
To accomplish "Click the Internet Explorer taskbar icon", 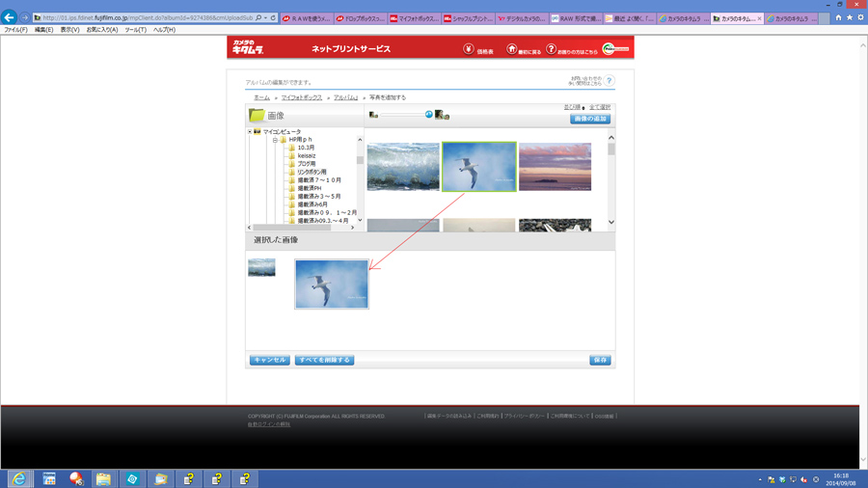I will [19, 478].
